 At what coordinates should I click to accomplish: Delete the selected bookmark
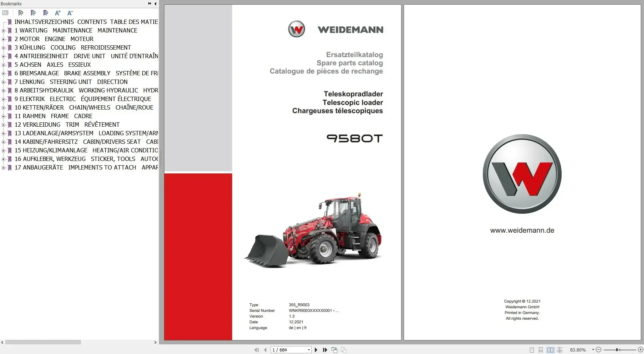(x=21, y=13)
